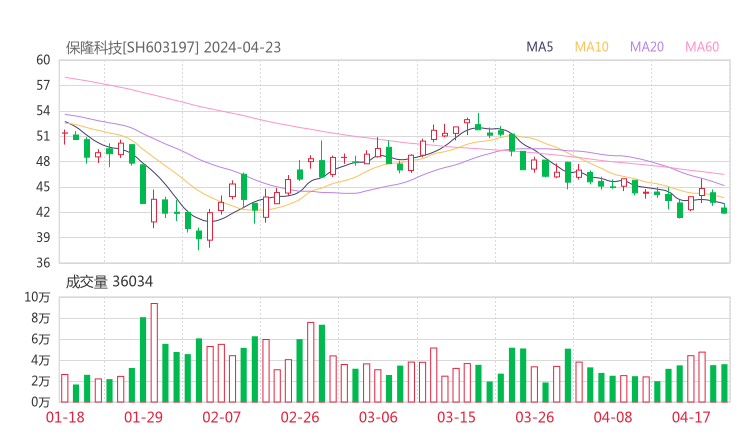Click the 01-18 date axis label
The width and height of the screenshot is (740, 440).
(x=65, y=417)
